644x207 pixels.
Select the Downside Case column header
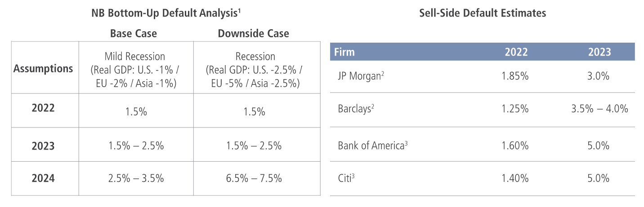click(254, 34)
